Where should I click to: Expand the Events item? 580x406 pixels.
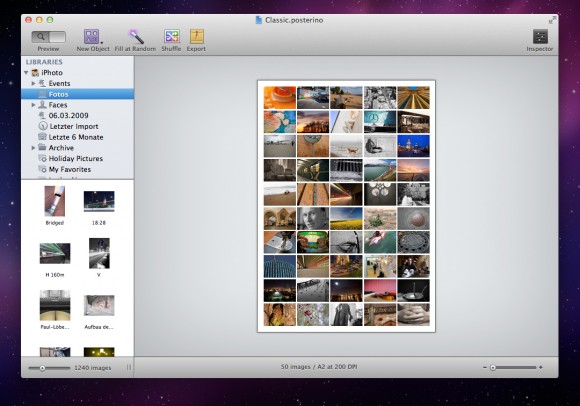tap(33, 83)
